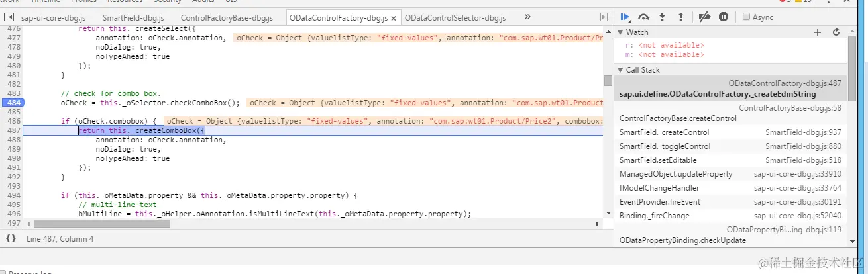Close the ODataControlFactory-dbg.js tab
This screenshot has height=274, width=868.
click(393, 17)
